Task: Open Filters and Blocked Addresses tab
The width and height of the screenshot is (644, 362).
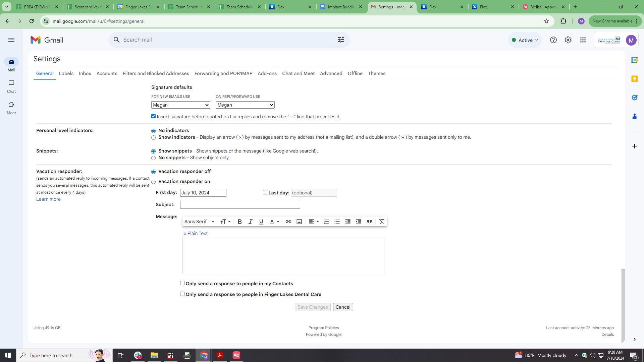Action: 156,73
